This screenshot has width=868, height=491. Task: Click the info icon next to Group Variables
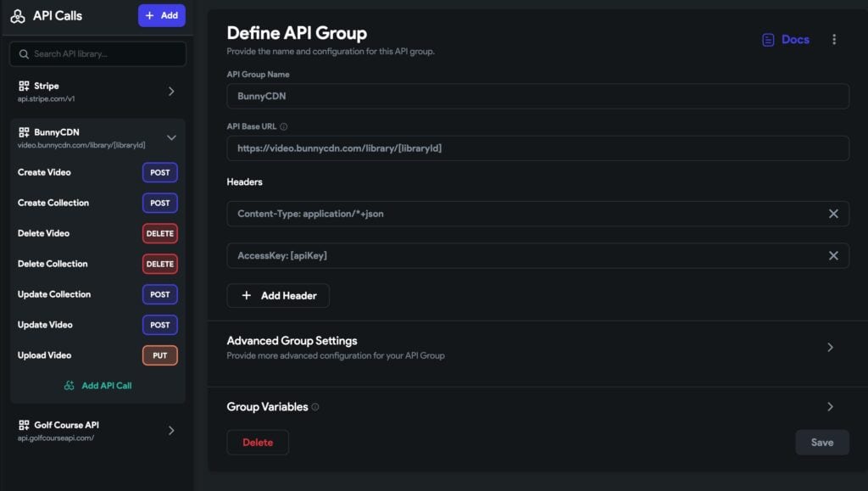315,407
